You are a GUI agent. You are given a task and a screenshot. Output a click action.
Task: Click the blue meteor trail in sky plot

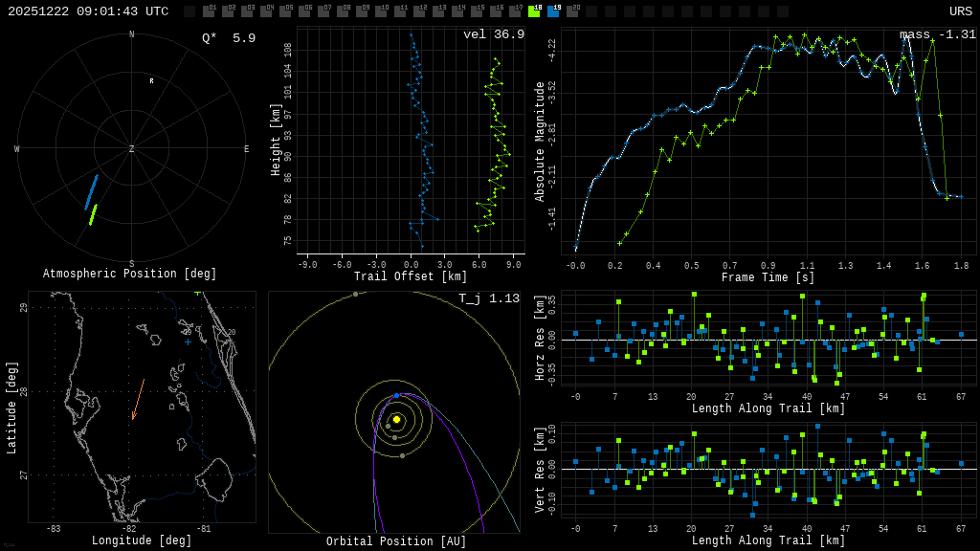(91, 192)
